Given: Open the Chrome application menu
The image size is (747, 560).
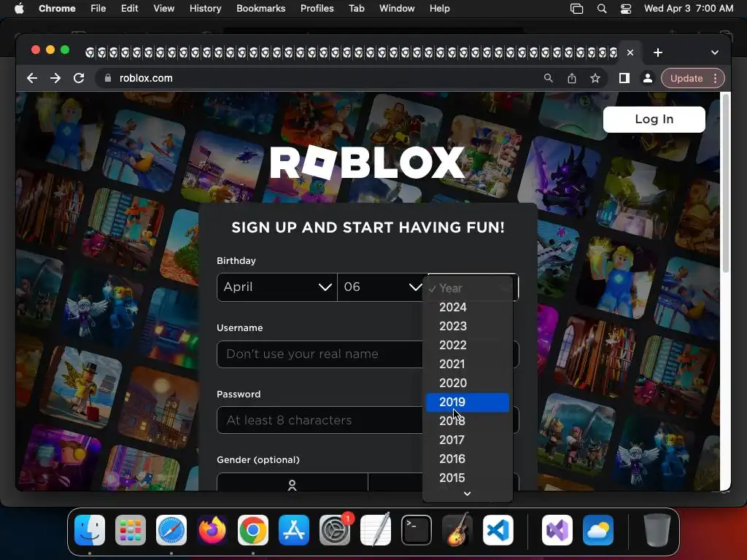Looking at the screenshot, I should pyautogui.click(x=57, y=9).
